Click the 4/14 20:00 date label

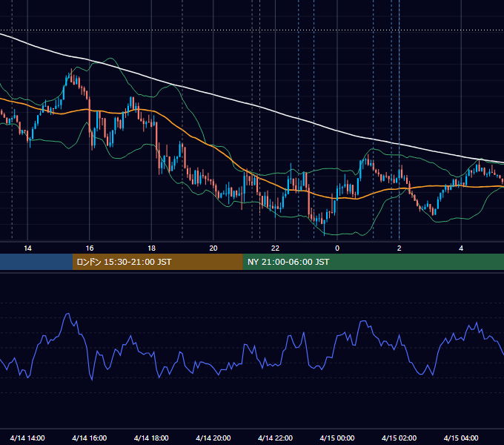(x=213, y=438)
